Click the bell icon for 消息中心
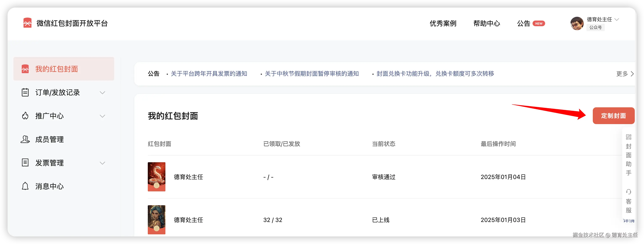Screen dimensions: 644x244 click(x=25, y=186)
